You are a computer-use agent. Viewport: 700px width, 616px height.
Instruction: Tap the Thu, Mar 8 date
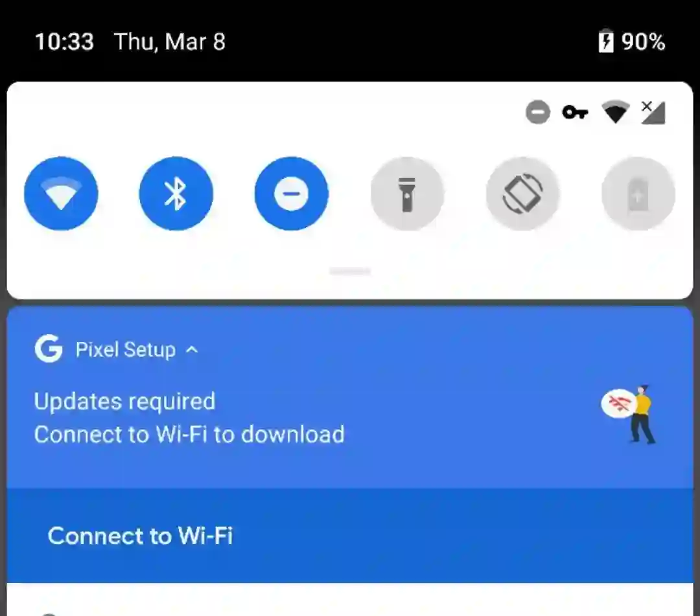point(170,42)
